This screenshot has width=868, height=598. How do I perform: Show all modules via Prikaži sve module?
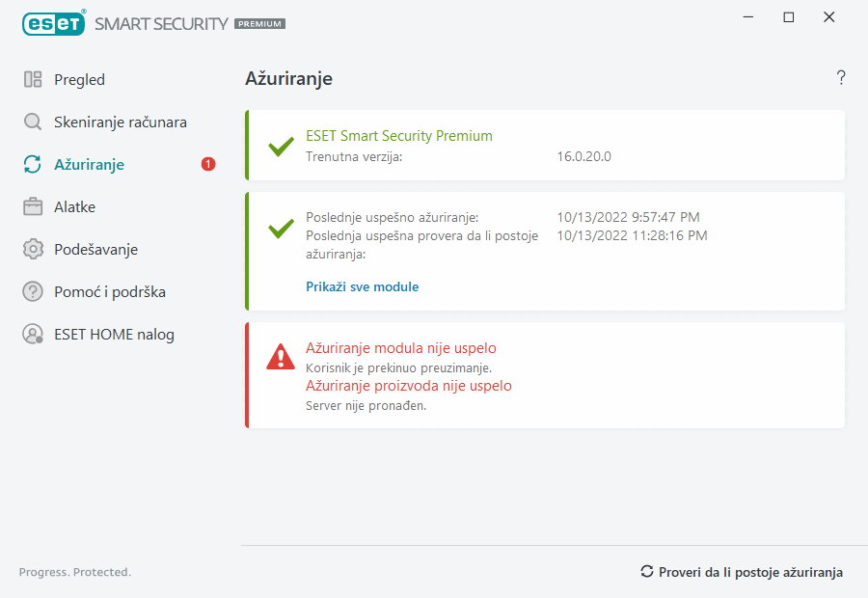click(x=362, y=286)
